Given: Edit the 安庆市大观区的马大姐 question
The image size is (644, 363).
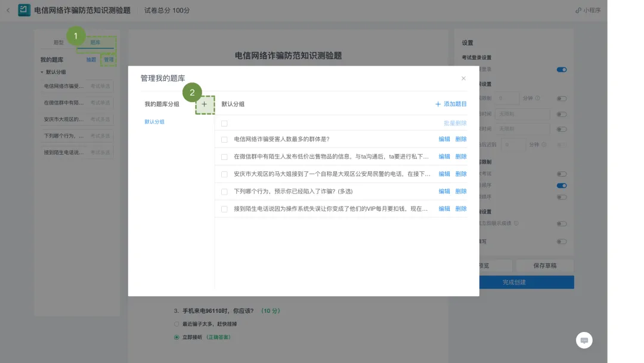Looking at the screenshot, I should point(444,174).
